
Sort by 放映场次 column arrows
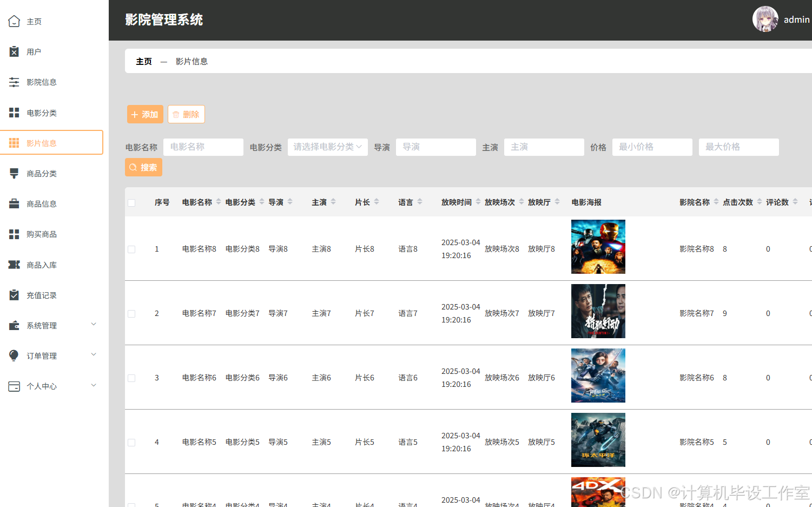pyautogui.click(x=521, y=202)
